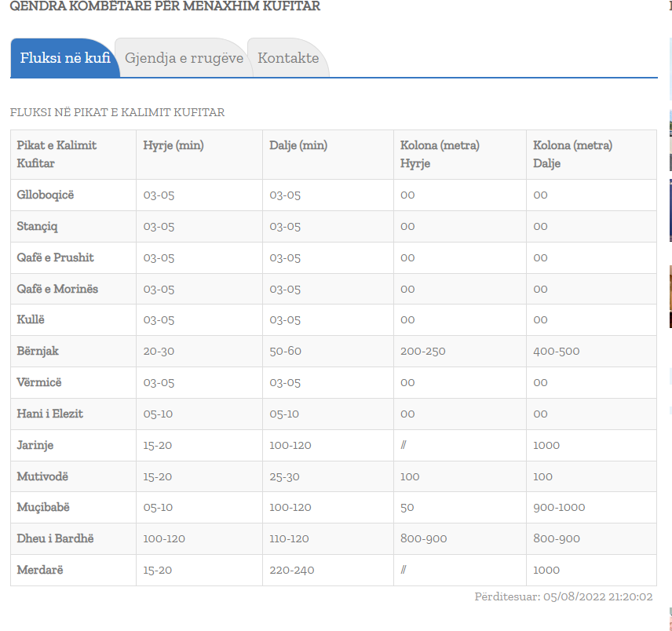672x631 pixels.
Task: Select the Glloboqicë row name
Action: [46, 195]
